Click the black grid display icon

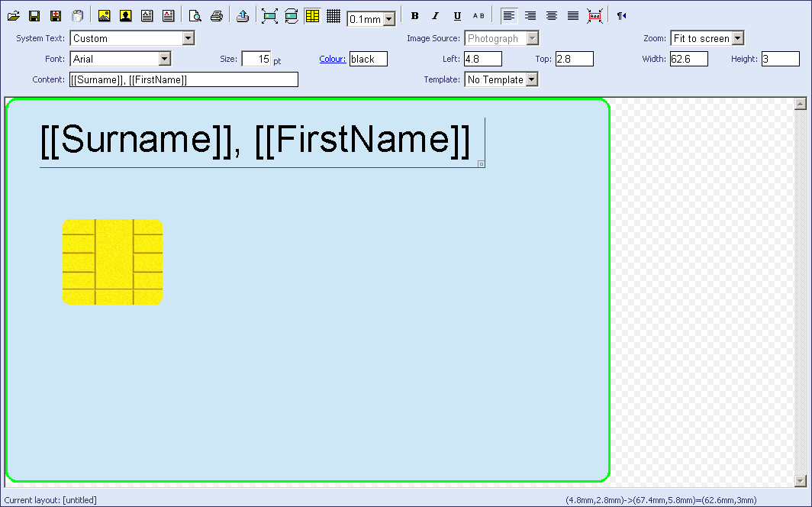[333, 16]
